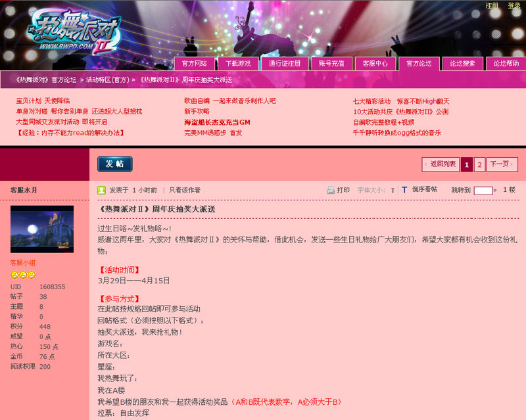
Task: Click the 1 楼 floor number link
Action: click(509, 190)
